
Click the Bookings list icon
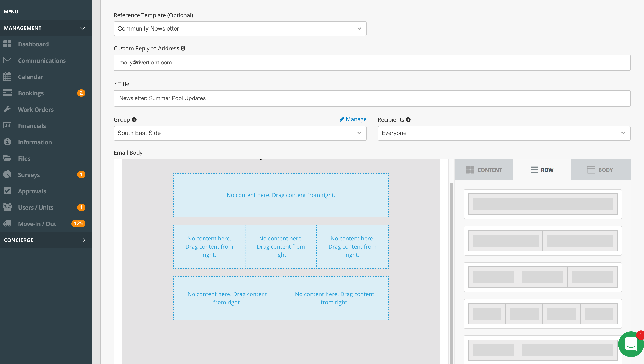click(x=7, y=93)
